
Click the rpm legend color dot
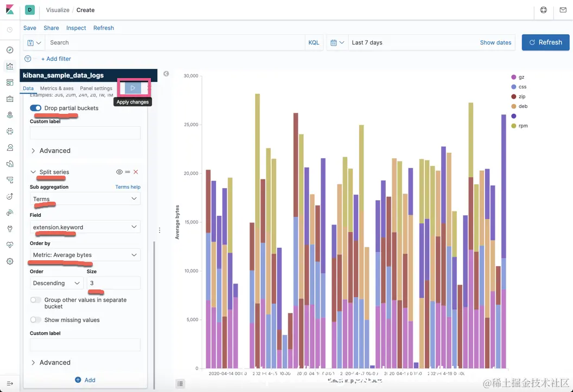tap(513, 126)
